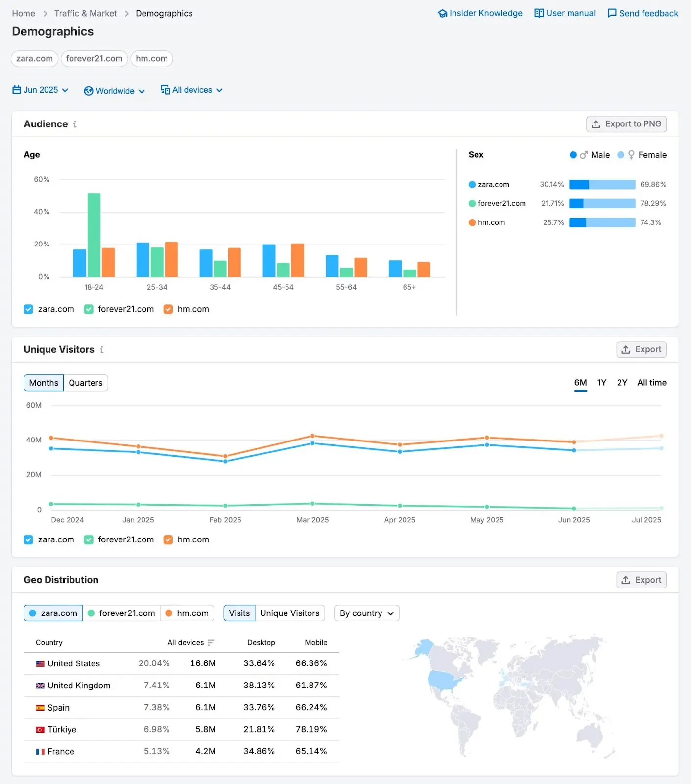Image resolution: width=691 pixels, height=784 pixels.
Task: Expand the All devices filter dropdown
Action: [192, 90]
